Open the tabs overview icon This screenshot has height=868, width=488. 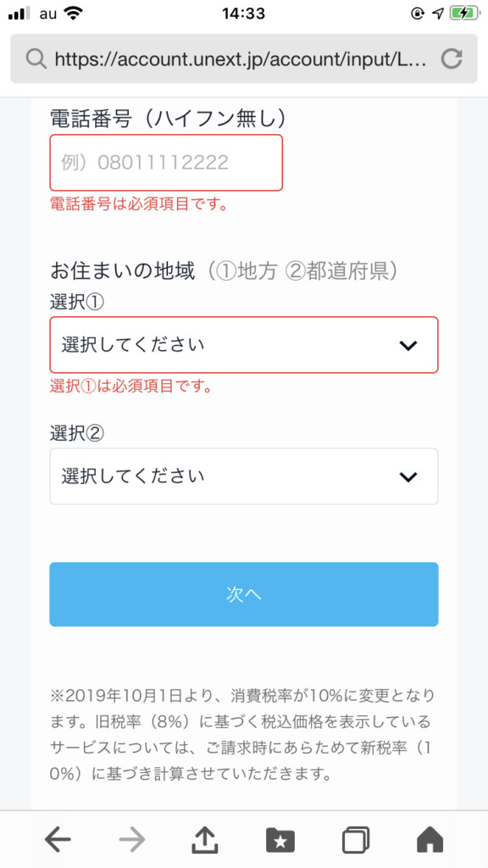coord(356,840)
